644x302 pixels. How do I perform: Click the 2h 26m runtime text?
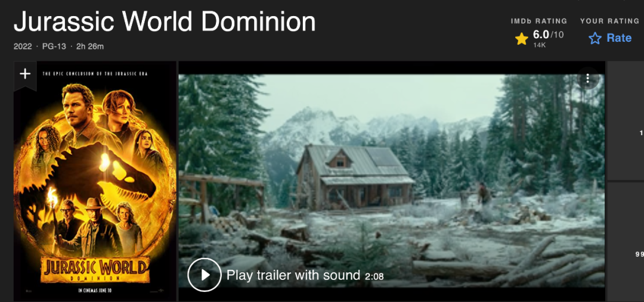[x=90, y=46]
